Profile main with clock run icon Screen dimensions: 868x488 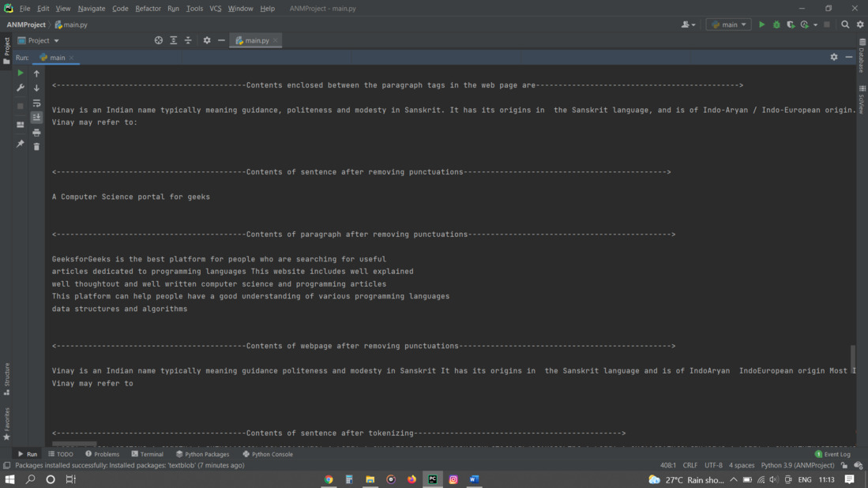point(805,24)
